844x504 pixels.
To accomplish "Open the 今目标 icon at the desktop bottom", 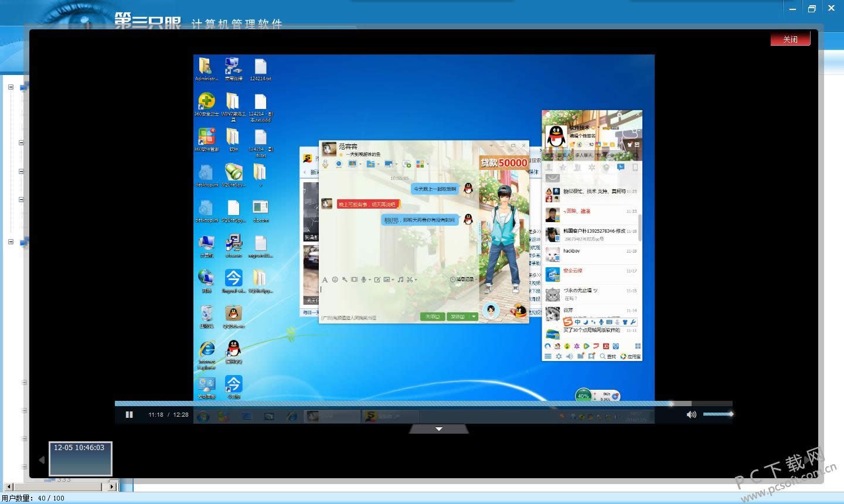I will [233, 388].
